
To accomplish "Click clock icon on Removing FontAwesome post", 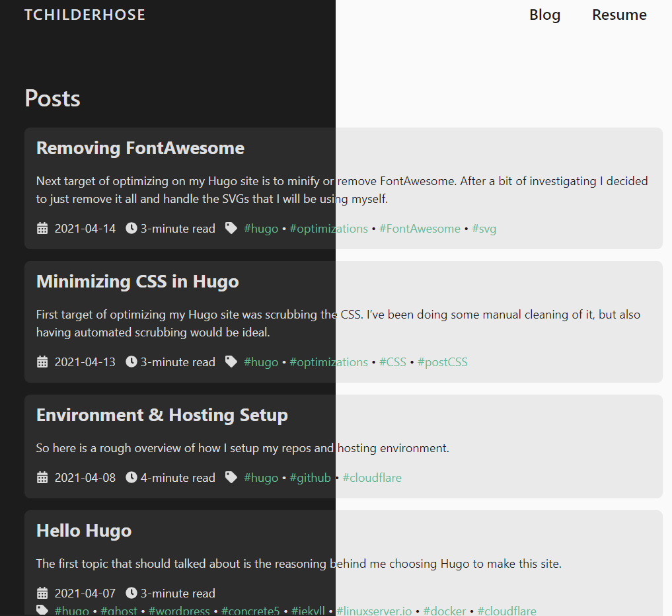I will point(131,228).
